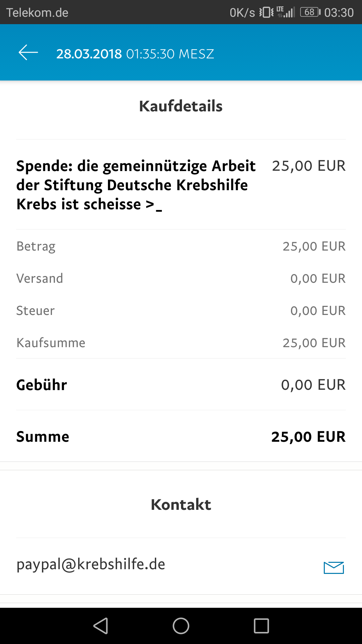Screen dimensions: 362x644
Task: Tap the Gebühr fee row
Action: pos(181,385)
